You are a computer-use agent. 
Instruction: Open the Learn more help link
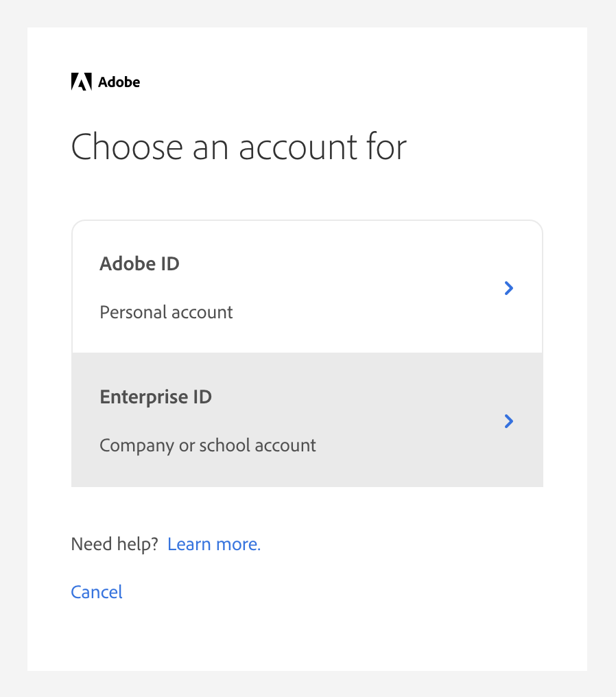pyautogui.click(x=214, y=545)
